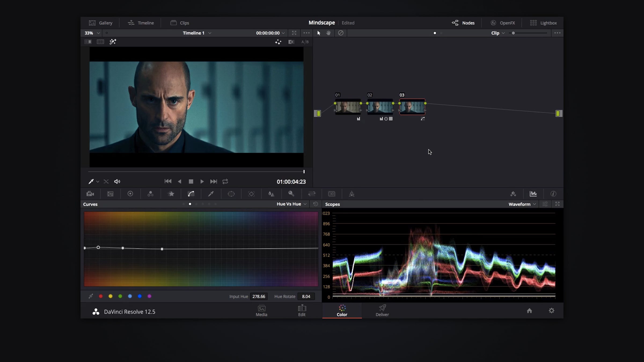
Task: Toggle Image Wipe in the viewer
Action: pyautogui.click(x=88, y=42)
